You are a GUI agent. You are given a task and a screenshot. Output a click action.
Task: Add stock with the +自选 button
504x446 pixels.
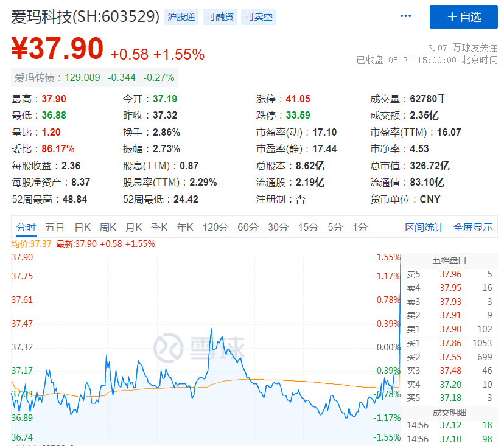coord(463,16)
